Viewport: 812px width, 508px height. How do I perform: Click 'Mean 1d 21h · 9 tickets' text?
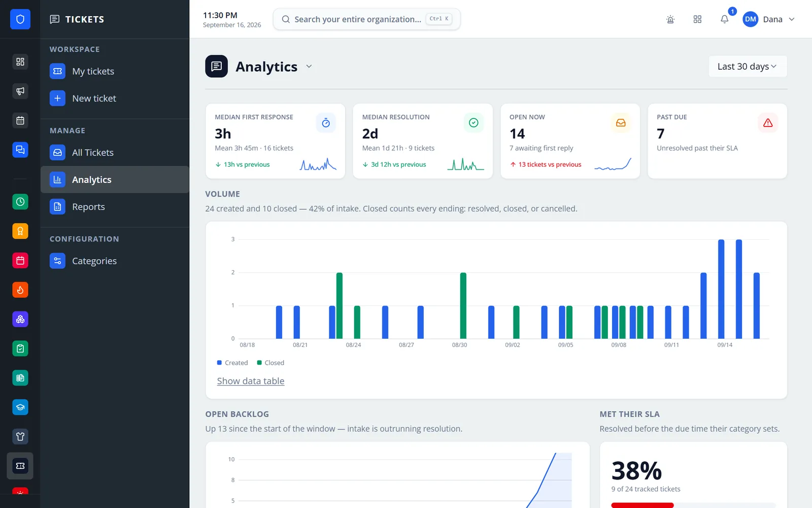[x=398, y=148]
